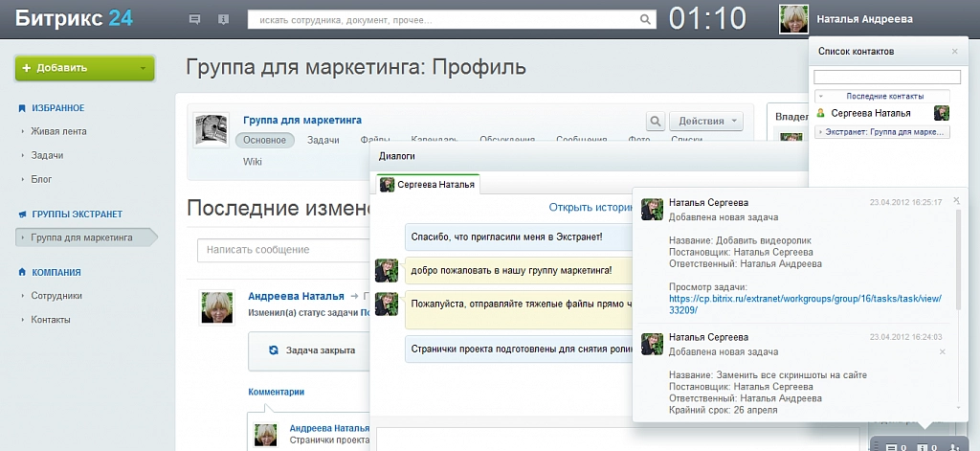
Task: Click Андреева Наталья's feed post avatar
Action: coord(217,307)
